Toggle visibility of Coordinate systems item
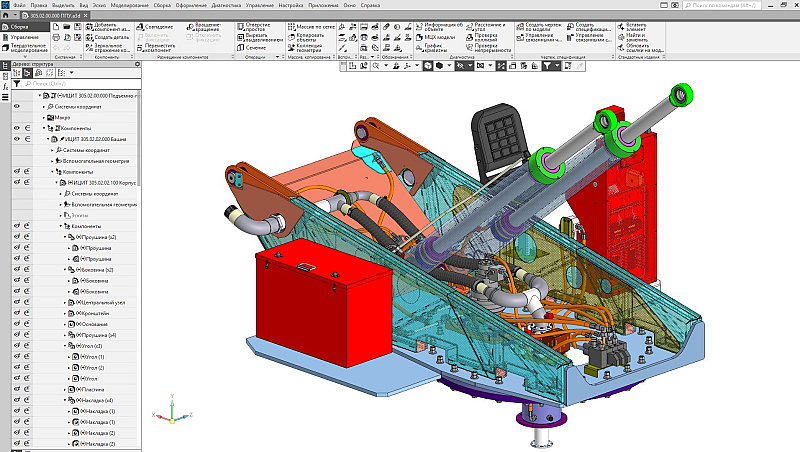Viewport: 800px width, 452px height. (17, 106)
